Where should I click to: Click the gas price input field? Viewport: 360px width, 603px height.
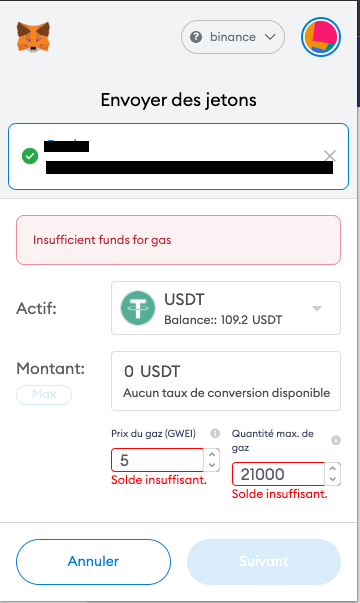[158, 460]
